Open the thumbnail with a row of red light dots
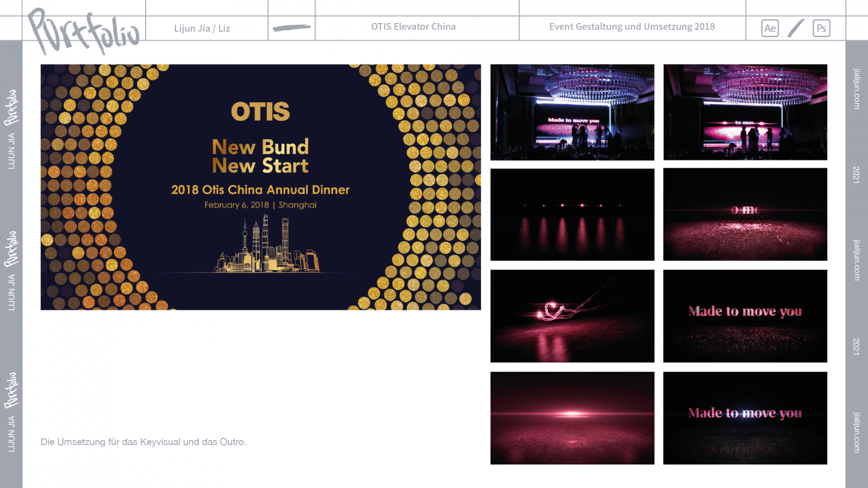Screen dimensions: 868x488 [x=572, y=214]
